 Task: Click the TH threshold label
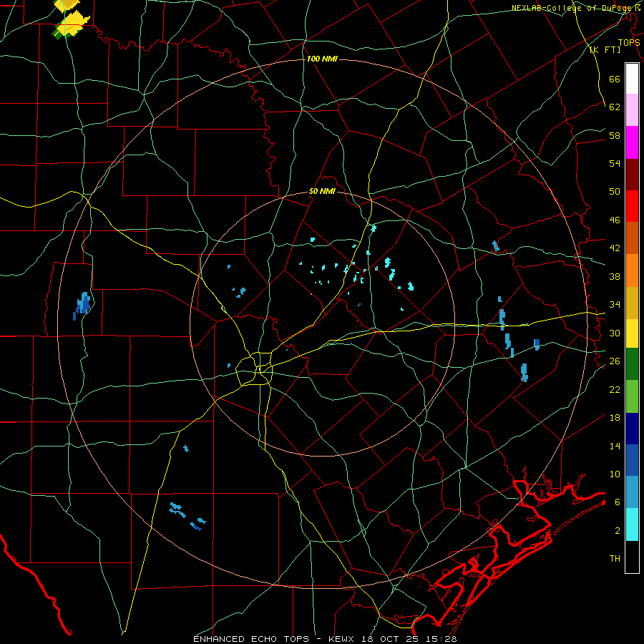(x=615, y=558)
